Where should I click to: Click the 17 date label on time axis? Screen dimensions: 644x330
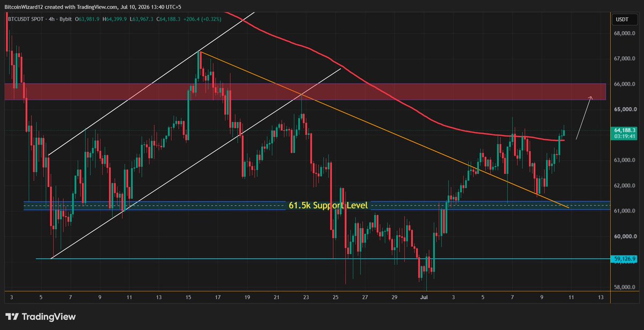pyautogui.click(x=218, y=297)
